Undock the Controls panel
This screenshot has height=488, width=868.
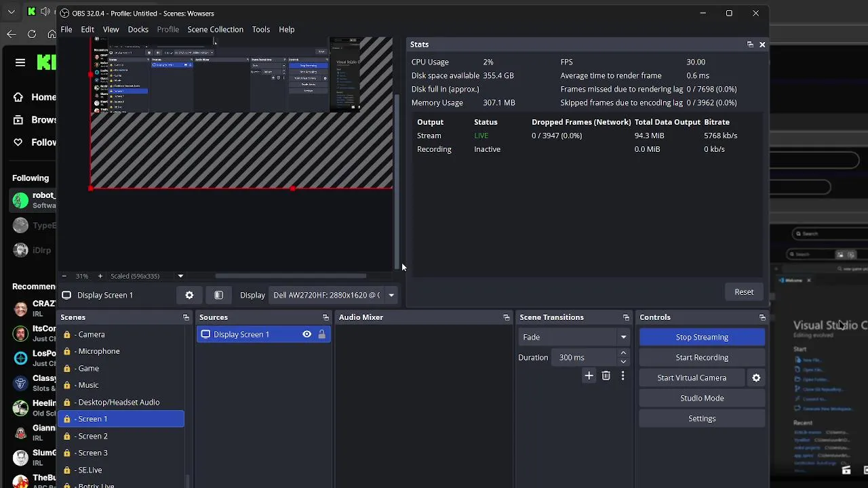pos(762,317)
